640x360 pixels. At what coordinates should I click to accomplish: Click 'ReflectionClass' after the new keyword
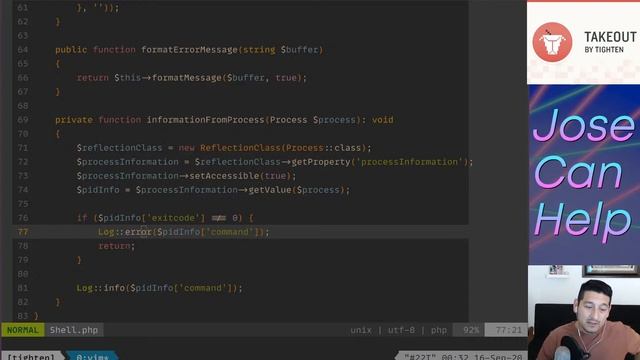tap(240, 148)
